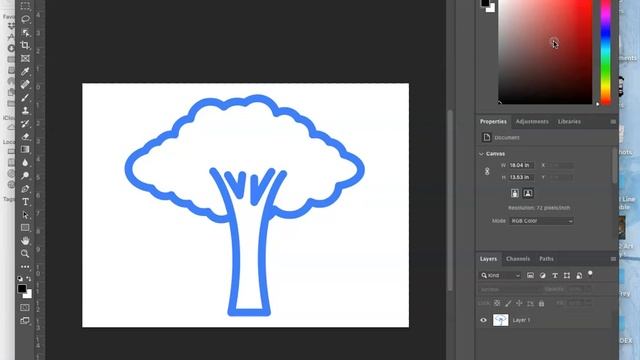Switch to the Channels tab
This screenshot has height=360, width=640.
pyautogui.click(x=518, y=259)
